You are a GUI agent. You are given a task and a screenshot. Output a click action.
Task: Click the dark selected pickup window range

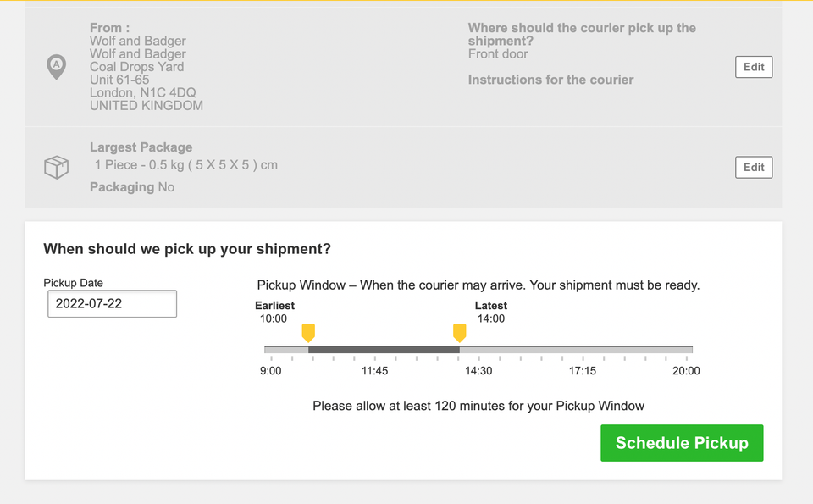pyautogui.click(x=384, y=349)
